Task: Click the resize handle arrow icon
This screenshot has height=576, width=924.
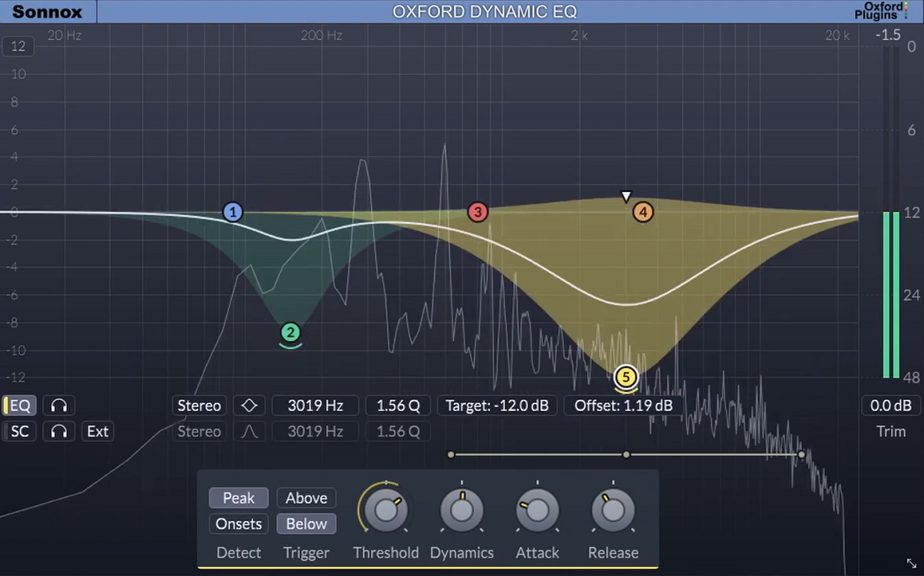Action: [x=911, y=564]
